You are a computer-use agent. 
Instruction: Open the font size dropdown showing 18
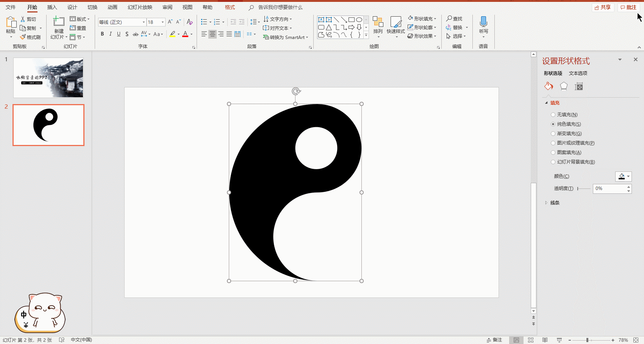click(163, 22)
